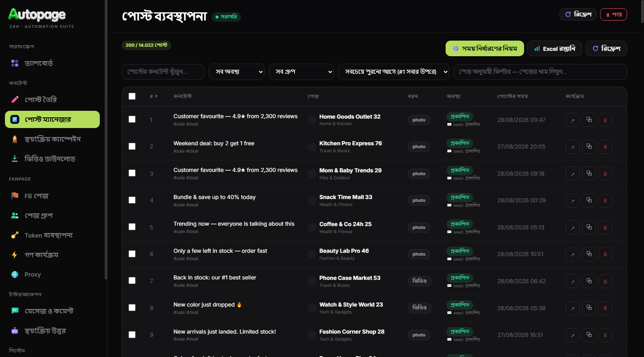
Task: Toggle the select-all checkbox in table header
Action: (132, 96)
